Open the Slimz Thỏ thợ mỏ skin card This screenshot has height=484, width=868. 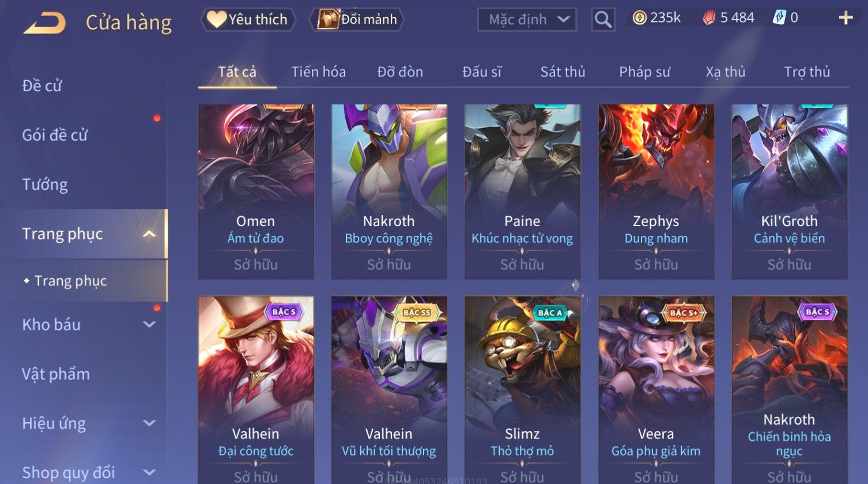522,390
